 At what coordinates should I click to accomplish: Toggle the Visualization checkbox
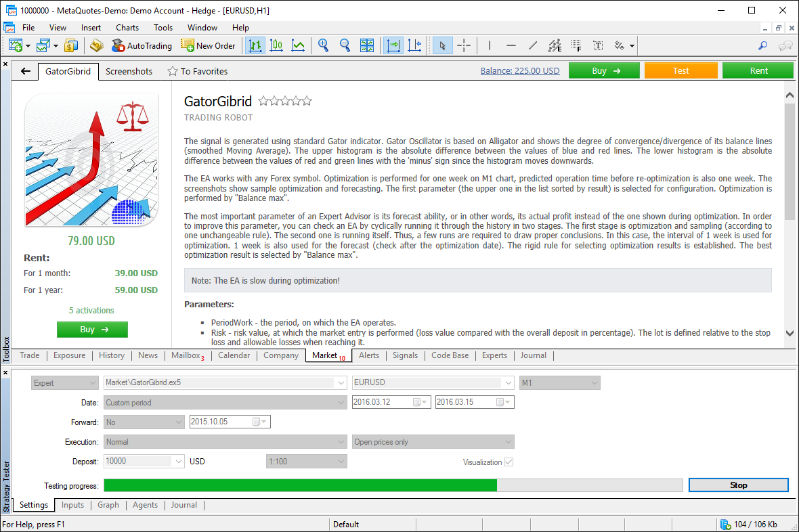pyautogui.click(x=509, y=462)
